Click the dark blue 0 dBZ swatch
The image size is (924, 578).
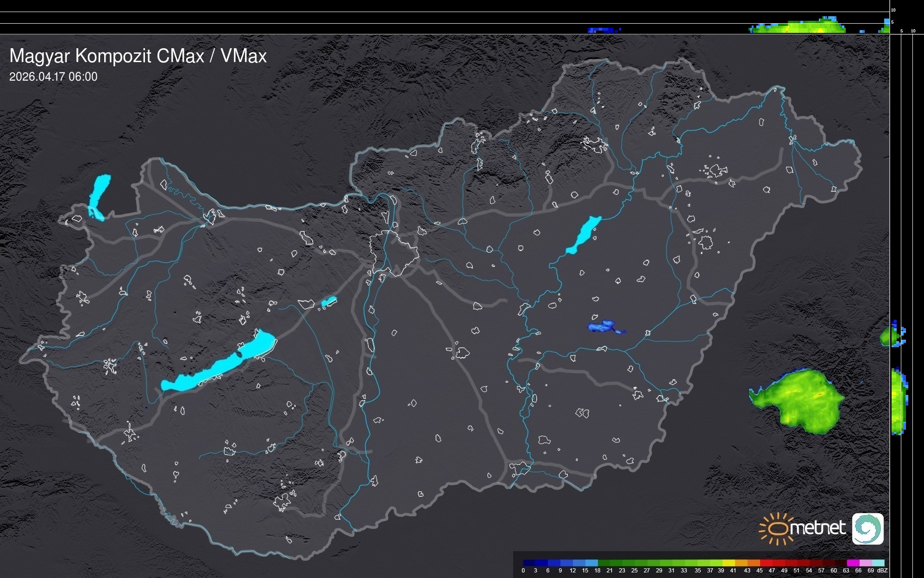(x=529, y=563)
